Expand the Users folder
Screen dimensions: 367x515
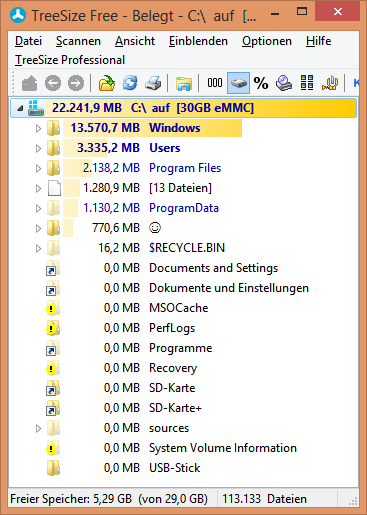38,148
